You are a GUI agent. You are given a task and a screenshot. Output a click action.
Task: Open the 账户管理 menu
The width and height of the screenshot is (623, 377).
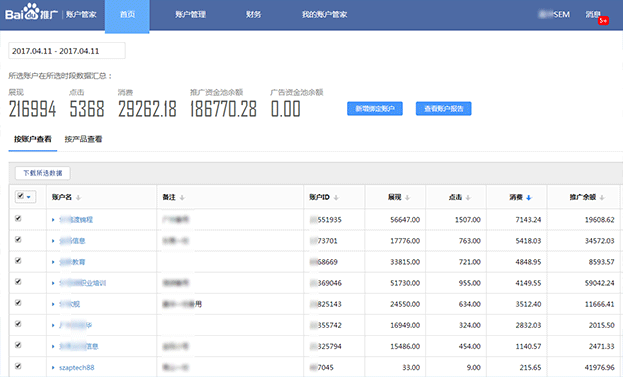pyautogui.click(x=190, y=15)
